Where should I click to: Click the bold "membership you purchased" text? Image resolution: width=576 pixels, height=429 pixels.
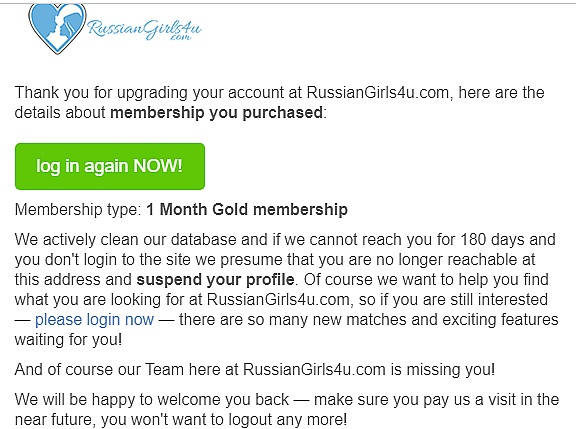pyautogui.click(x=217, y=113)
